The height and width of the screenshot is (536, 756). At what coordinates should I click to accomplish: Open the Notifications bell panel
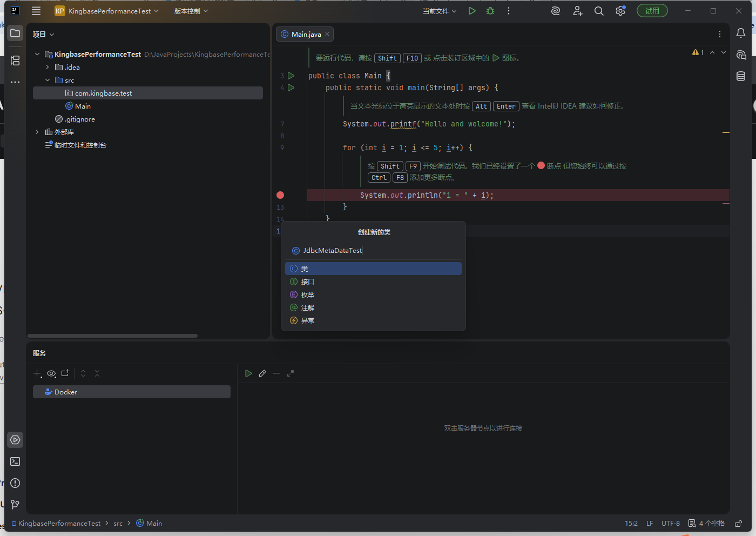pyautogui.click(x=741, y=33)
